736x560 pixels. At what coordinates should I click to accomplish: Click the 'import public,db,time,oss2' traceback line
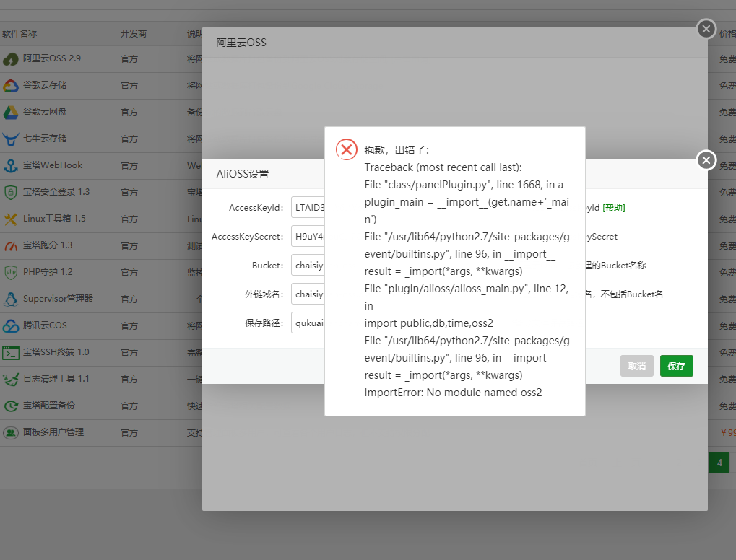(x=428, y=323)
